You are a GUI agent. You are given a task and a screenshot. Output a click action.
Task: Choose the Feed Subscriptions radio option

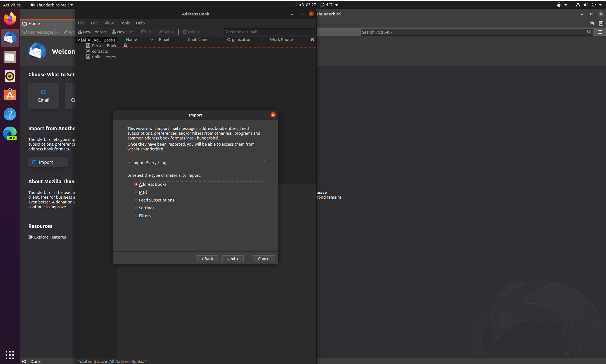coord(136,200)
